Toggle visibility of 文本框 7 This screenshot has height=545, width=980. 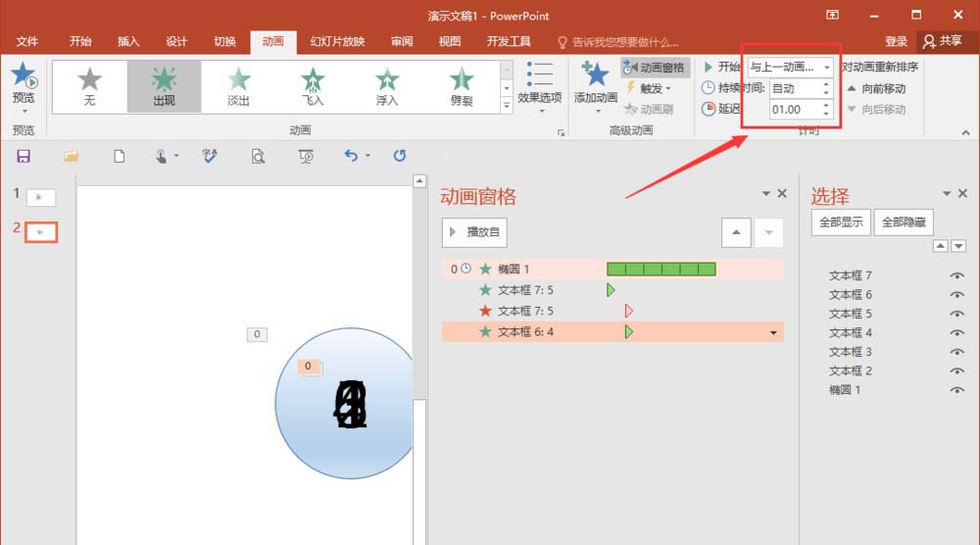[x=956, y=275]
